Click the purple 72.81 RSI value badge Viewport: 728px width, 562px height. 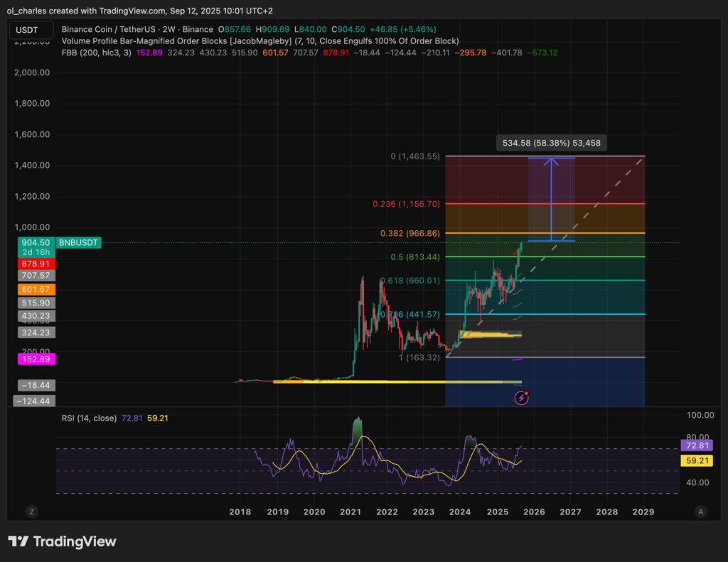point(695,445)
